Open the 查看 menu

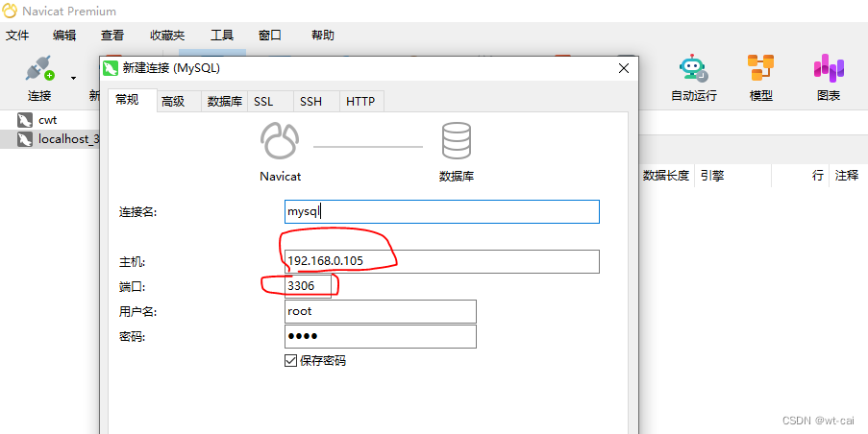(x=112, y=36)
